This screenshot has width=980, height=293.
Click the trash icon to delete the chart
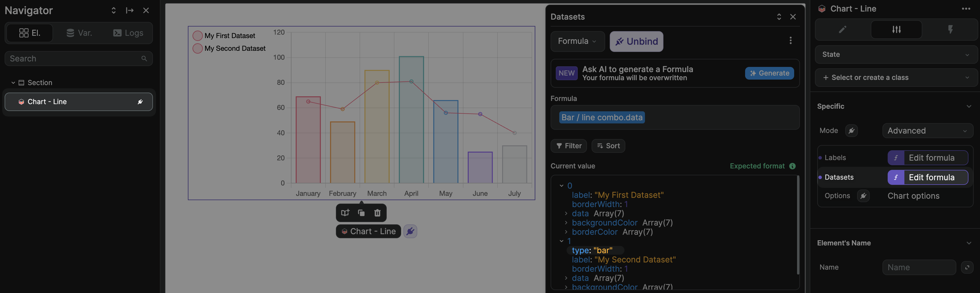pos(377,213)
